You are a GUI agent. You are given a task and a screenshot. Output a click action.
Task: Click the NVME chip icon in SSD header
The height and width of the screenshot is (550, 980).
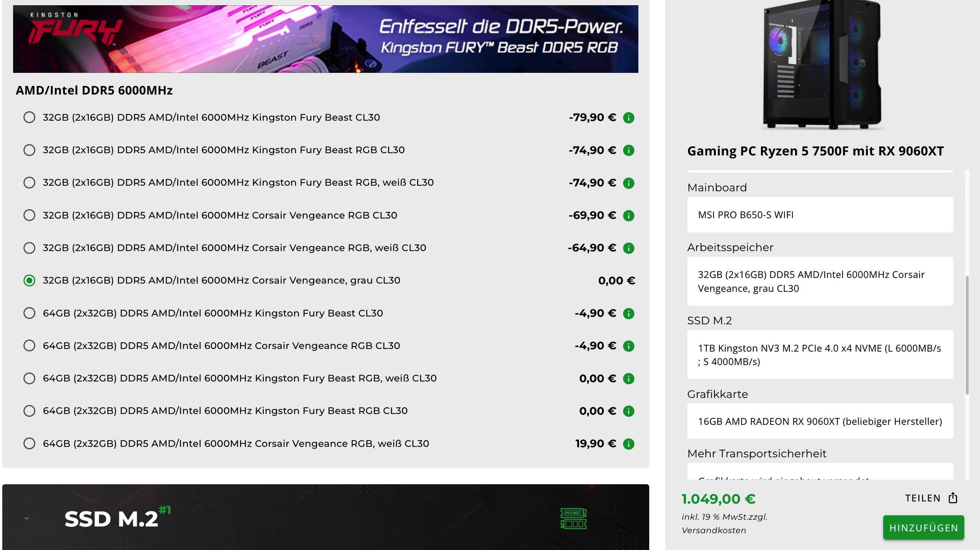573,519
